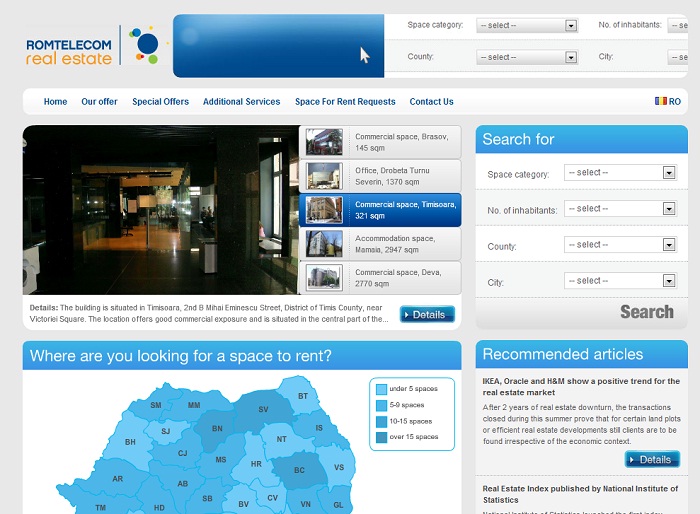
Task: Open the IKEA, Oracle and H&M article link
Action: tap(580, 387)
